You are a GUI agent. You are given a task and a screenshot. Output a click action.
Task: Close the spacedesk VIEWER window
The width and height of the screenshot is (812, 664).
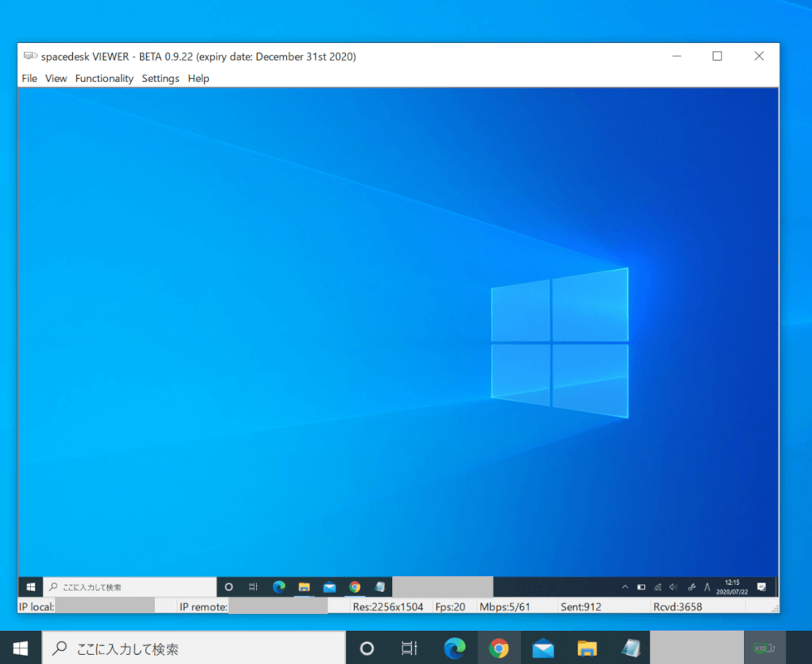759,56
